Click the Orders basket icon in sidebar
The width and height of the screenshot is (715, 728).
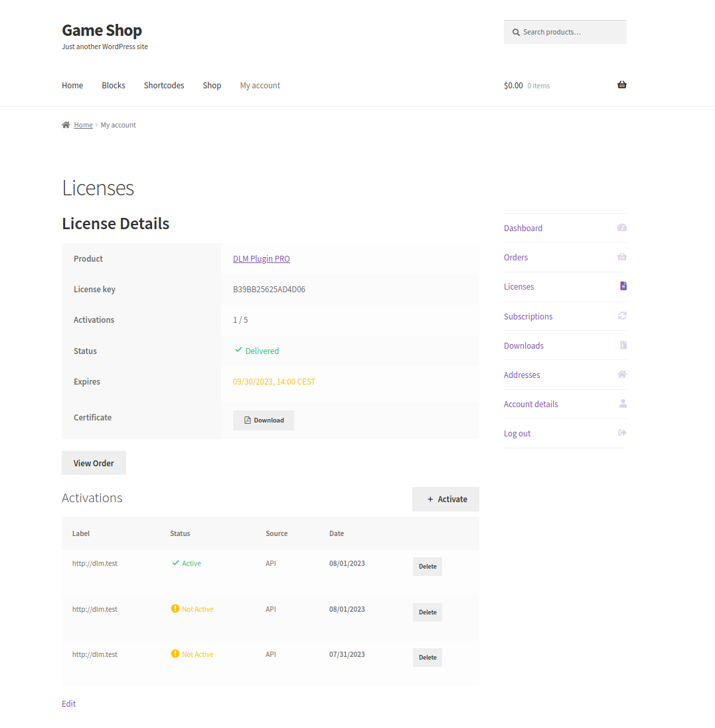621,257
